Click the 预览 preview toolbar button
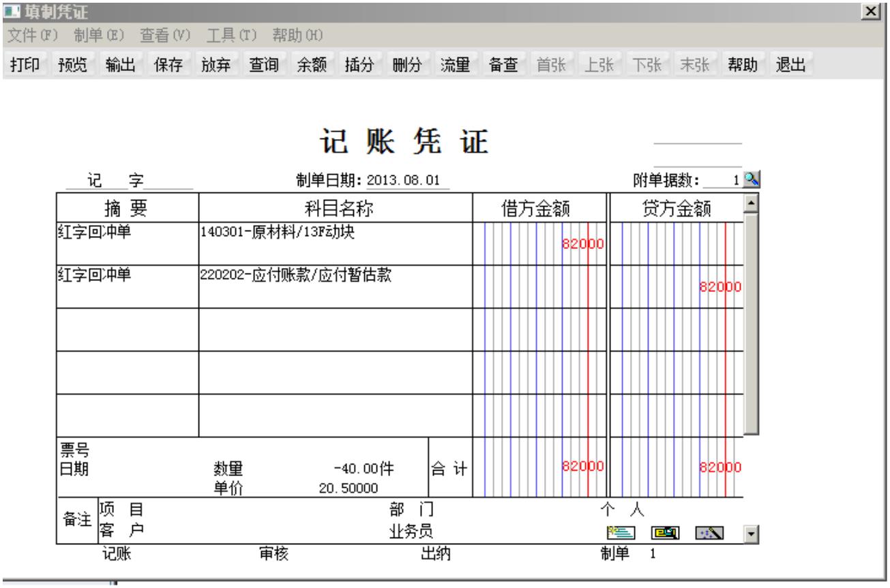The image size is (890, 588). [74, 65]
